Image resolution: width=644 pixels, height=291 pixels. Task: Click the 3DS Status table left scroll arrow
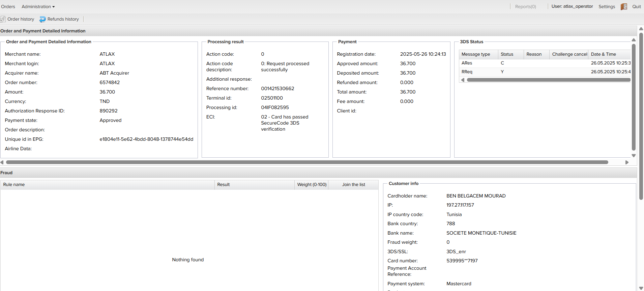[x=463, y=80]
